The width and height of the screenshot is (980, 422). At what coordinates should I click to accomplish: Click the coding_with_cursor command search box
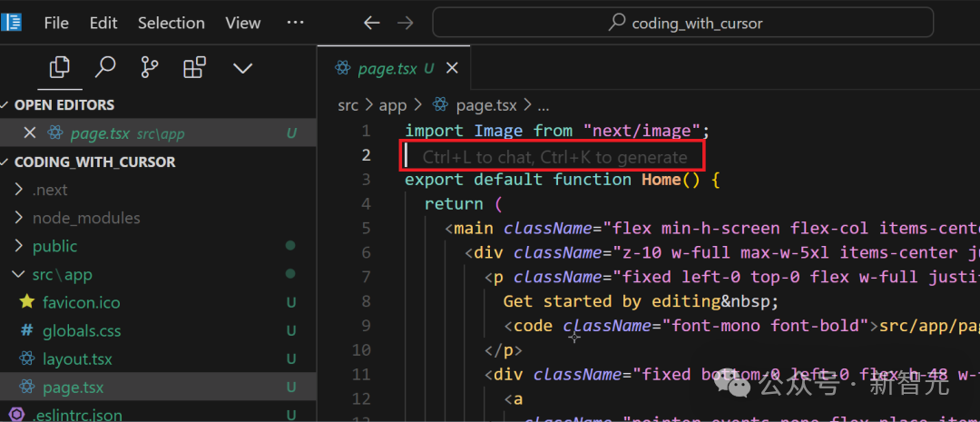(x=683, y=23)
